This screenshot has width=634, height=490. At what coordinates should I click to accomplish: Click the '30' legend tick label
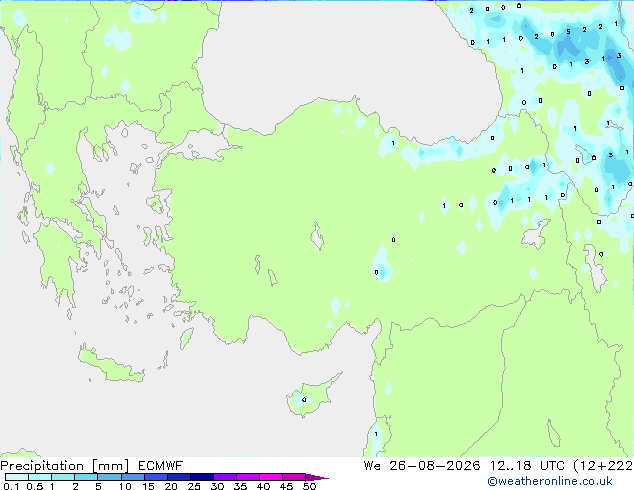click(218, 486)
